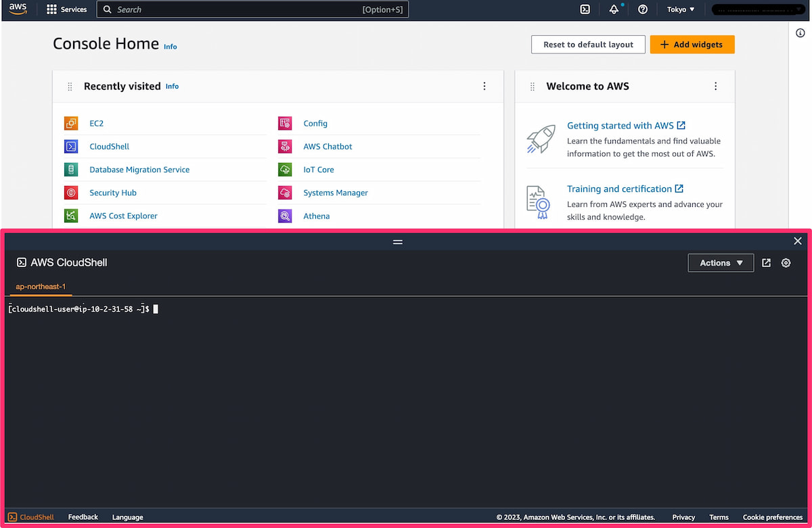This screenshot has height=528, width=812.
Task: Open the CloudShell settings gear icon
Action: (x=786, y=262)
